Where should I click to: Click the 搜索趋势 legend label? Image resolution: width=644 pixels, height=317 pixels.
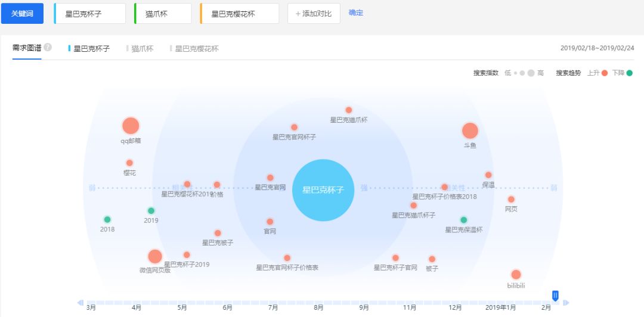pos(568,73)
